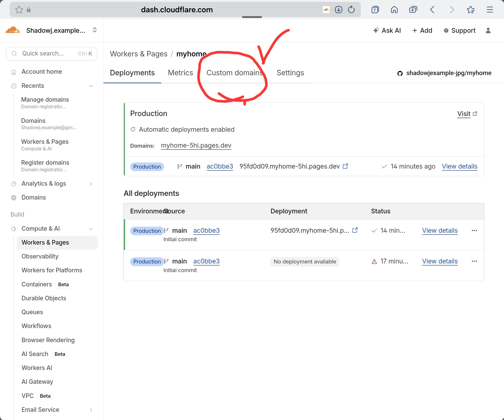Open the browser downloads icon
This screenshot has width=504, height=420.
(338, 10)
